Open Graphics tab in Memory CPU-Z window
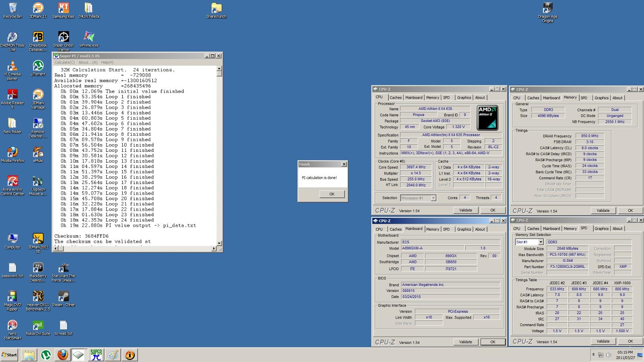This screenshot has height=362, width=644. point(601,98)
